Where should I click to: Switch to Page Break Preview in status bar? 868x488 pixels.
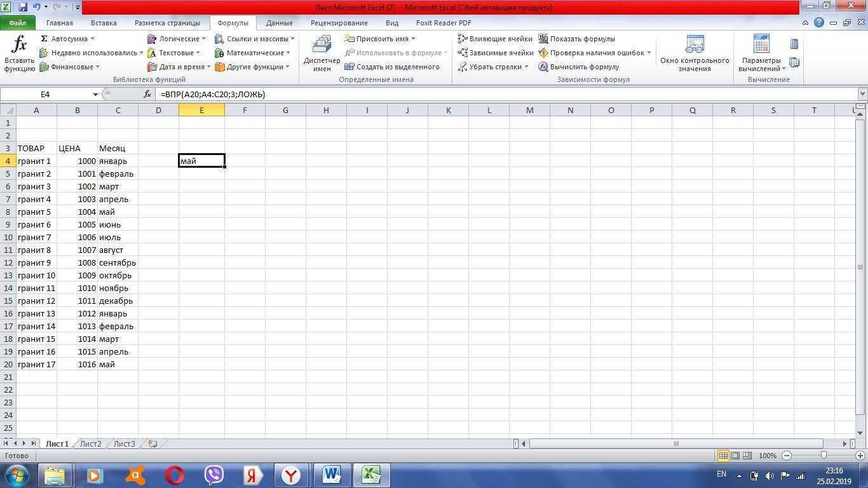[747, 456]
